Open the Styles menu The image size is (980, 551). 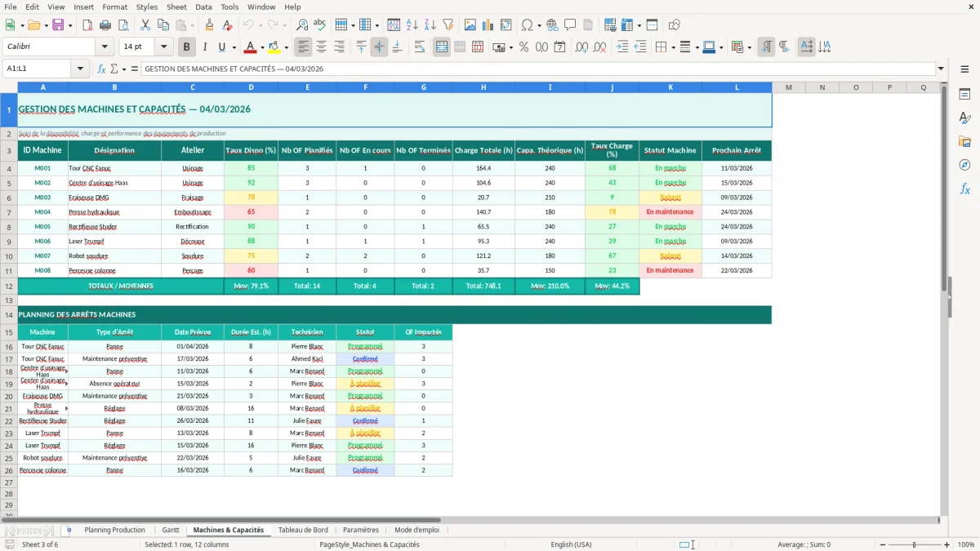[x=147, y=7]
